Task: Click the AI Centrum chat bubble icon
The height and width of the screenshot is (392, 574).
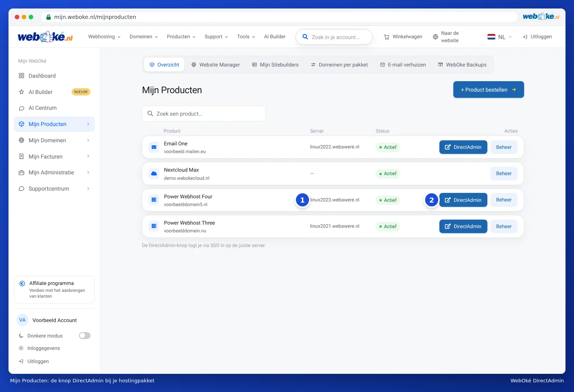Action: coord(21,108)
